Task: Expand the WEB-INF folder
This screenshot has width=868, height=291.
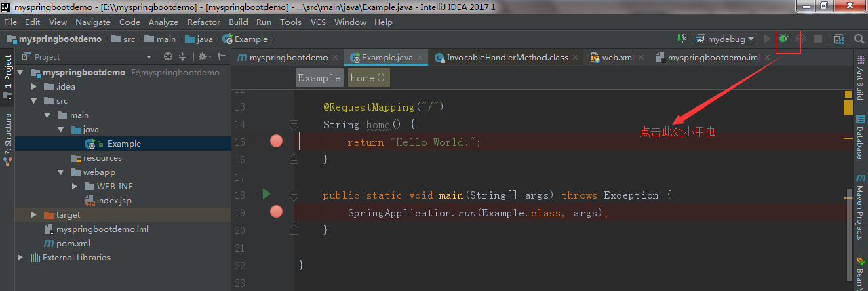Action: click(x=75, y=187)
